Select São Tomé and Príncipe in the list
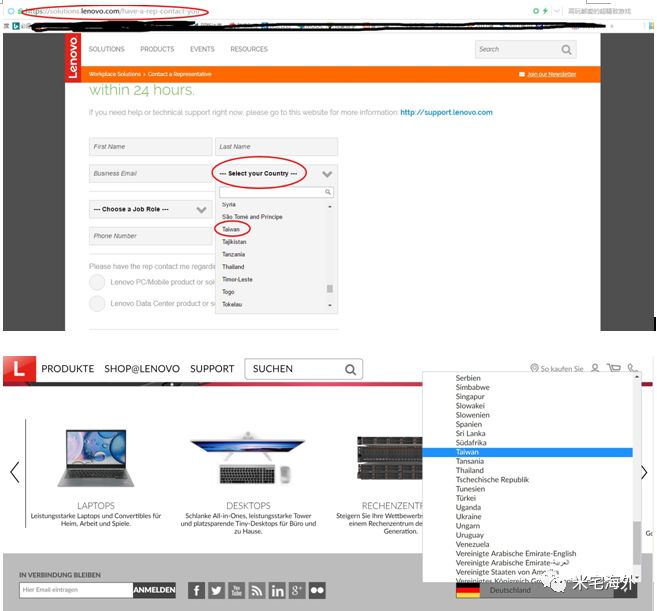 click(x=252, y=217)
